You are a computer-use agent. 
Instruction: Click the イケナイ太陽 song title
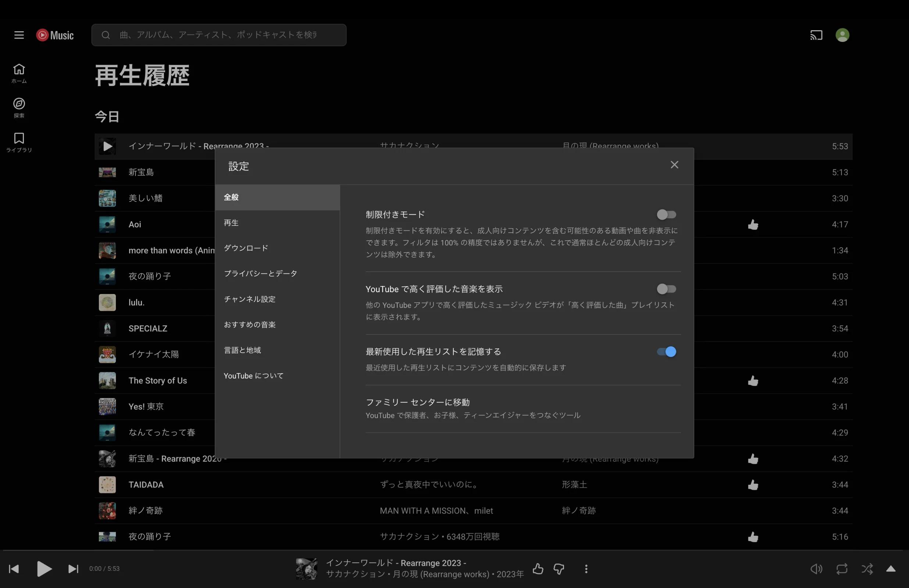(154, 354)
